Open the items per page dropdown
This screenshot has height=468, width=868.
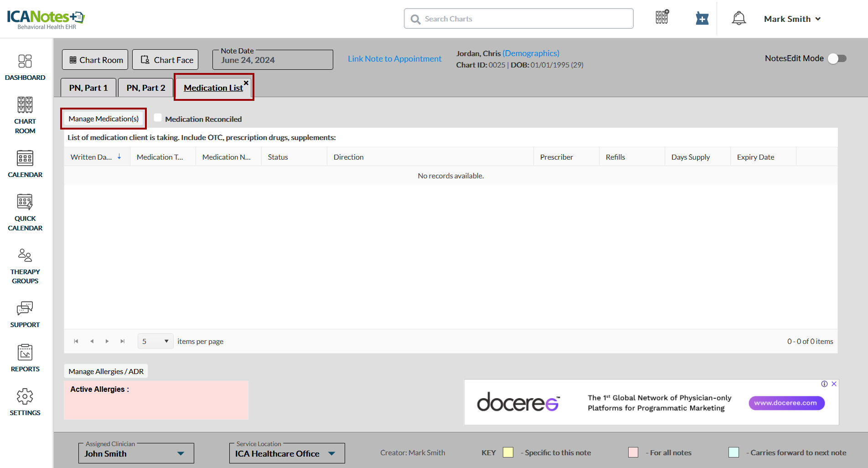[x=155, y=341]
